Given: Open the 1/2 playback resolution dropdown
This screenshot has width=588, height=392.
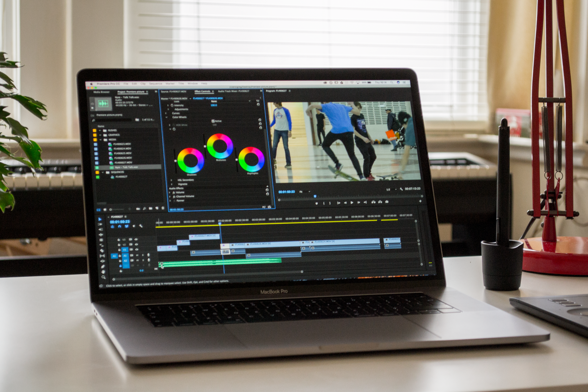Looking at the screenshot, I should (x=391, y=190).
